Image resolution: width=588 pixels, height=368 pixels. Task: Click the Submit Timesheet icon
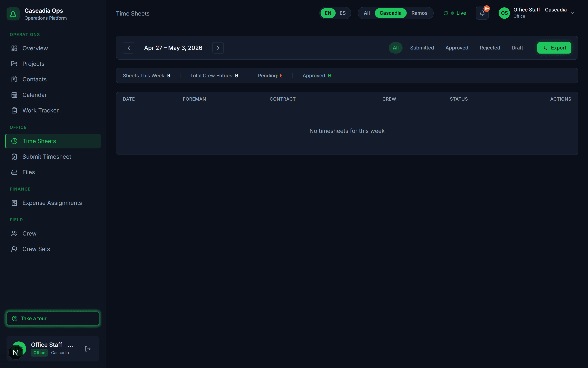point(14,157)
